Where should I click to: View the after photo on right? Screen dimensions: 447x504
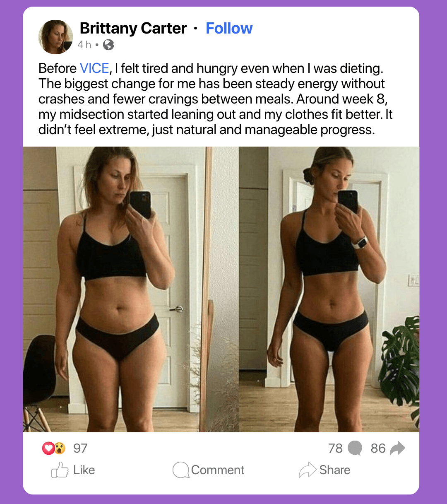pyautogui.click(x=329, y=289)
